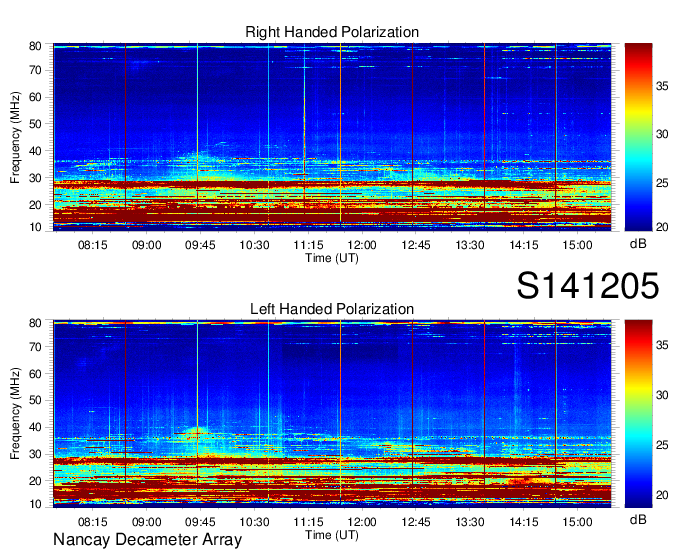Screen dimensions: 680x552
Task: Click 40 MHz tick of right-handed plot
Action: (x=35, y=151)
